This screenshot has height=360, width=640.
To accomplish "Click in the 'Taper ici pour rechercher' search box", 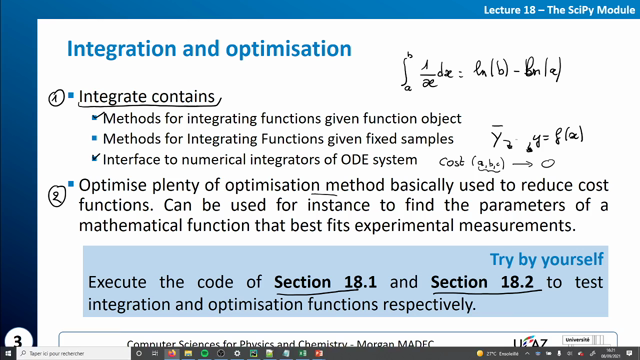I will (73, 353).
